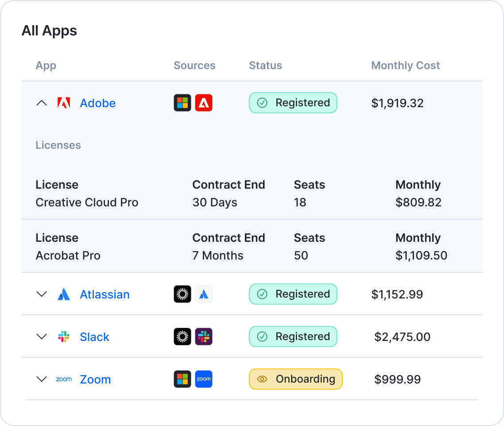Image resolution: width=504 pixels, height=426 pixels.
Task: Sort by the App column header
Action: pyautogui.click(x=46, y=66)
